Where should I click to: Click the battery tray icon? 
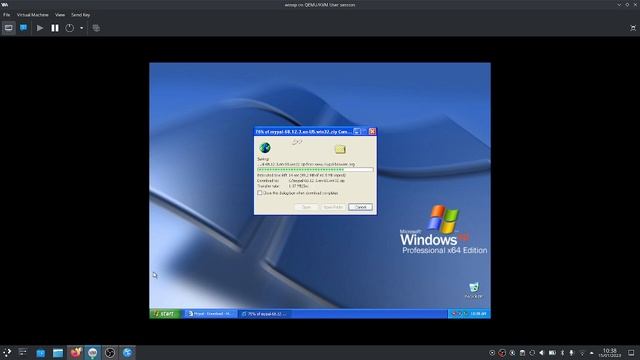(x=552, y=353)
